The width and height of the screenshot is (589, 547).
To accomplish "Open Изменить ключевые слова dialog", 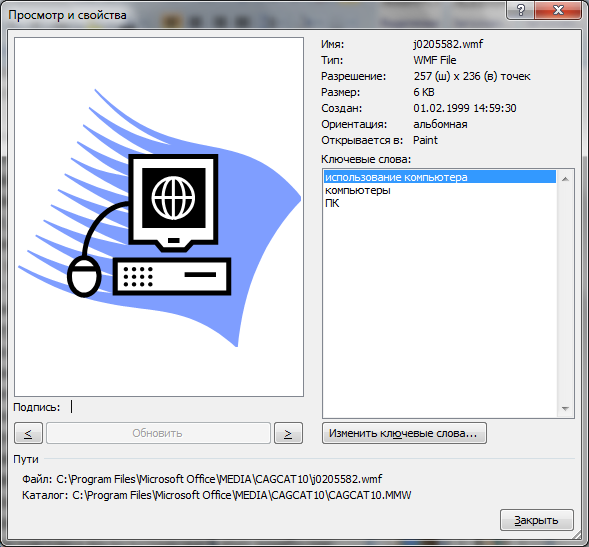I will [404, 433].
